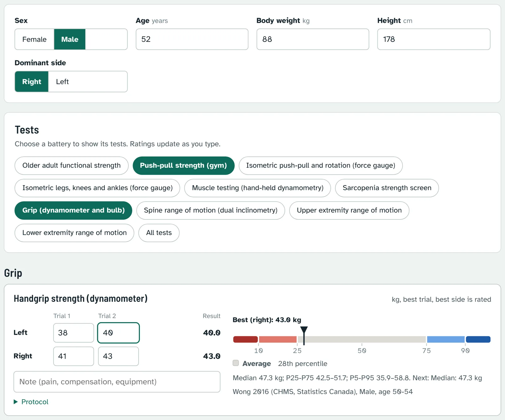Toggle Grip (dynamometer and bulb) battery

pos(73,210)
